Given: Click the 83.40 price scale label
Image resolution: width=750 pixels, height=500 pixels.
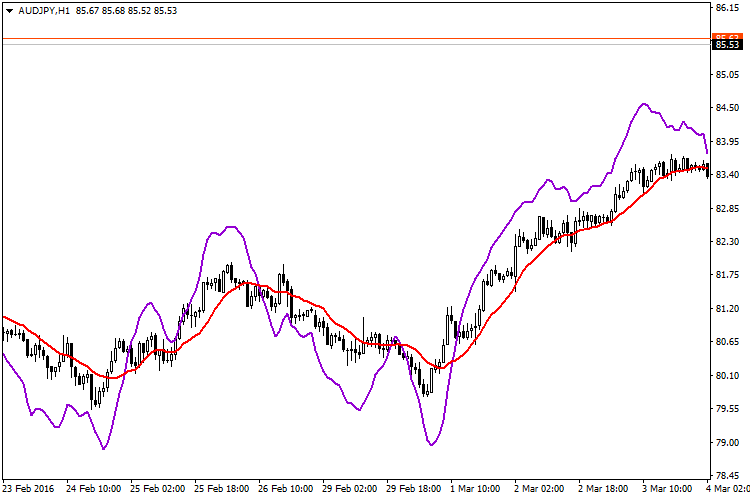Looking at the screenshot, I should pyautogui.click(x=727, y=175).
